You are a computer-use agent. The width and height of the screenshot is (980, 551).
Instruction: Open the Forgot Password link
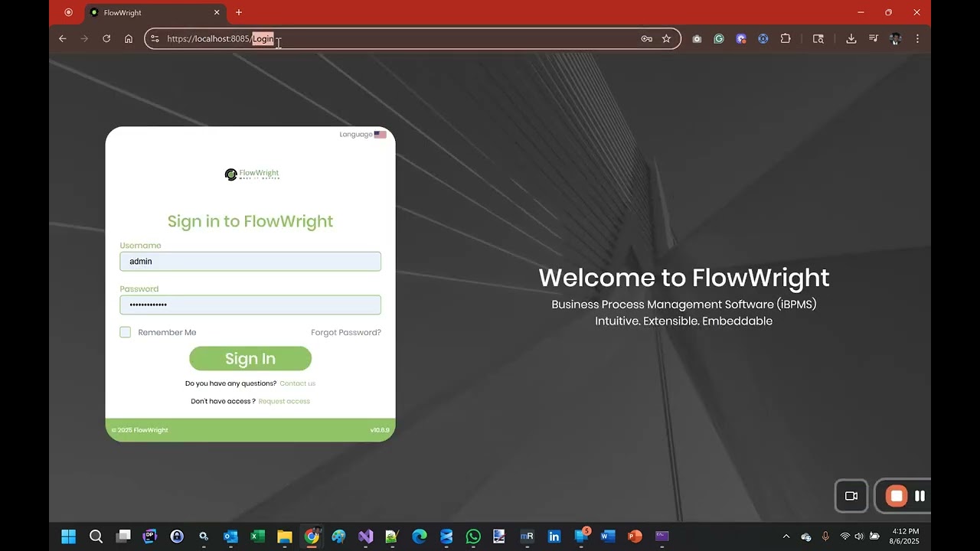(x=346, y=332)
